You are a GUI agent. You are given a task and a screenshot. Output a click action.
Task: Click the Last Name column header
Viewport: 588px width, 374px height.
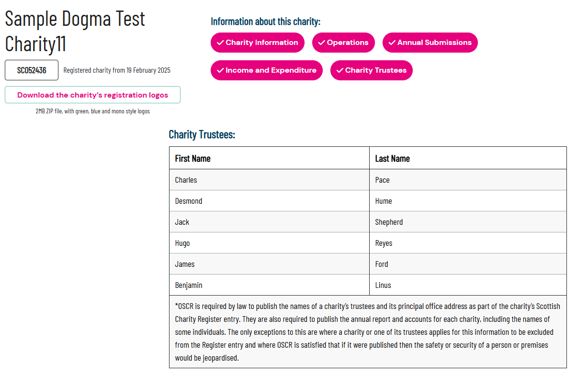coord(393,158)
